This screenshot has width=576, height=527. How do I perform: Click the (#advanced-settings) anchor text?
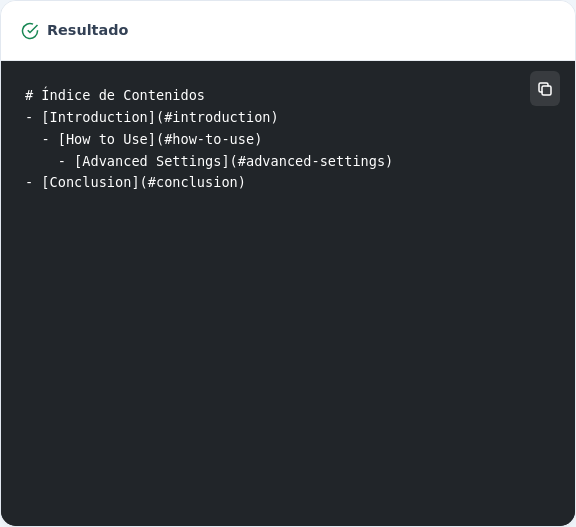point(311,161)
